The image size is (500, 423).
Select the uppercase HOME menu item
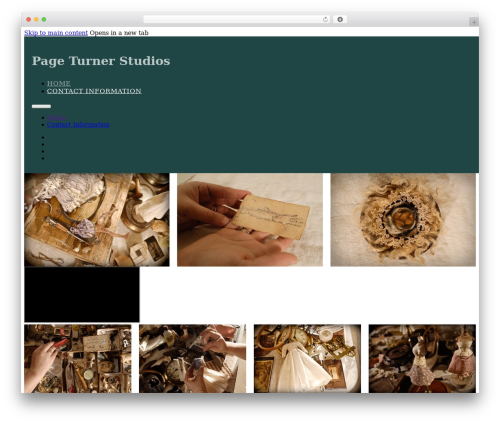pos(59,83)
